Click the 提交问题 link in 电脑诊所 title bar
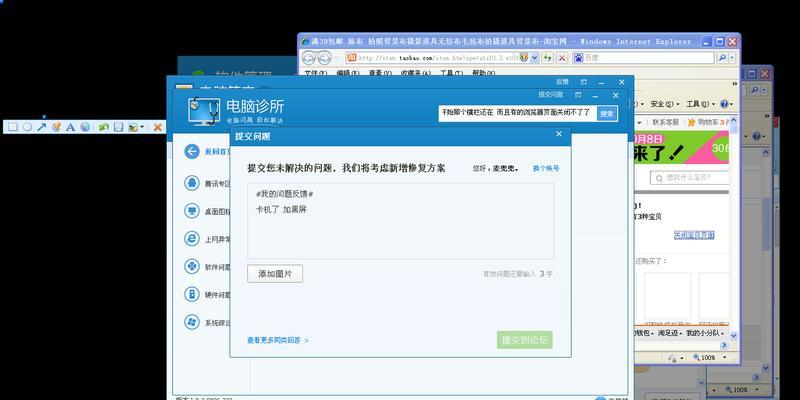Screen dimensions: 800x400 tap(551, 95)
